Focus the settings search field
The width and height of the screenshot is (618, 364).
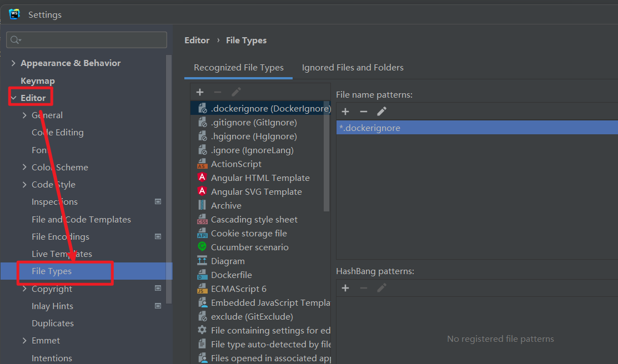coord(87,40)
